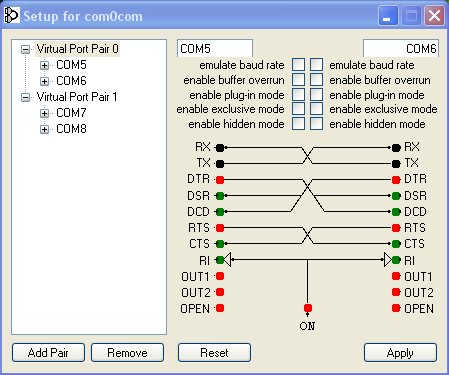Image resolution: width=449 pixels, height=375 pixels.
Task: Expand the COM5 tree node
Action: pos(44,65)
